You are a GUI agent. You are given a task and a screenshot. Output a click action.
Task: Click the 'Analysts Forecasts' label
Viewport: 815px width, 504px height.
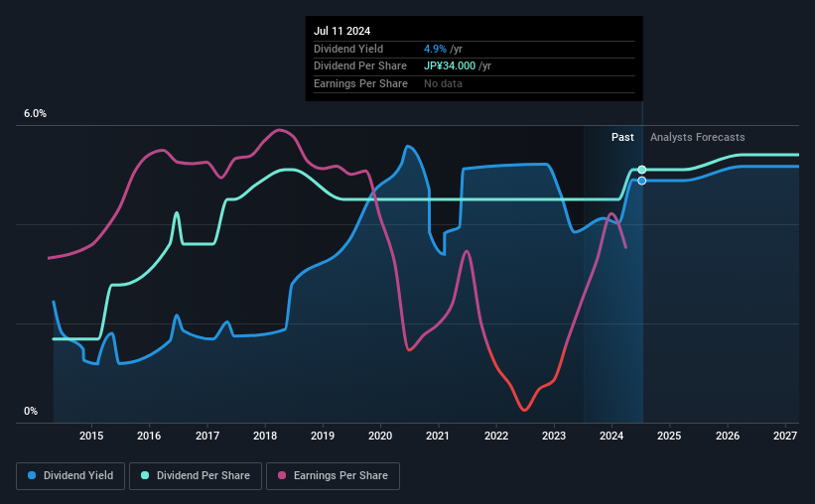(697, 137)
